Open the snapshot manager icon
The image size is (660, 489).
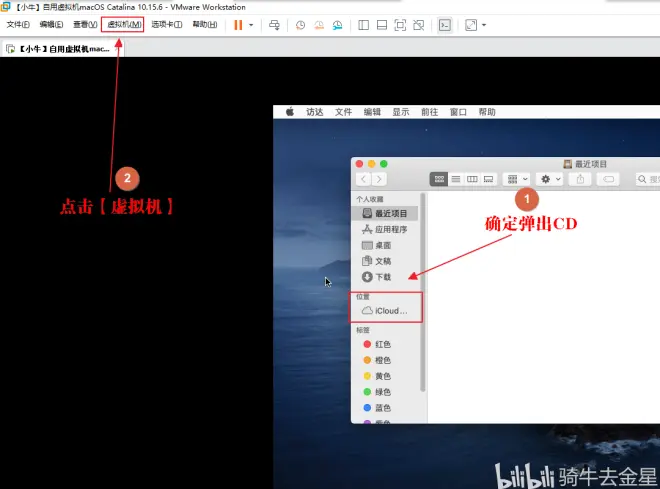338,25
